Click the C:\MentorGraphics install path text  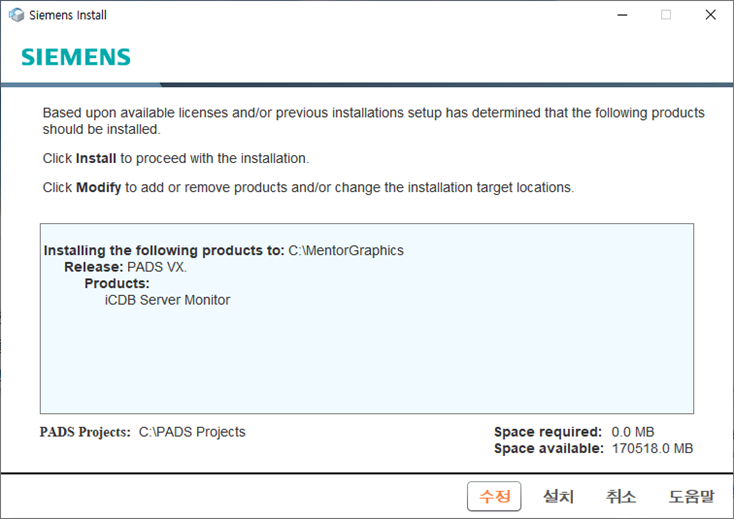point(346,250)
